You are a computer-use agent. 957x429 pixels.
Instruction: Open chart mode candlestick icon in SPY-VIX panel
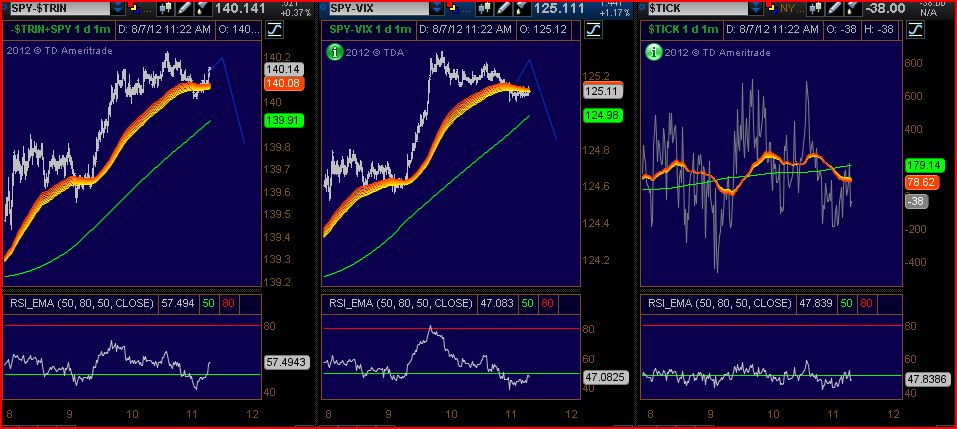[x=485, y=8]
